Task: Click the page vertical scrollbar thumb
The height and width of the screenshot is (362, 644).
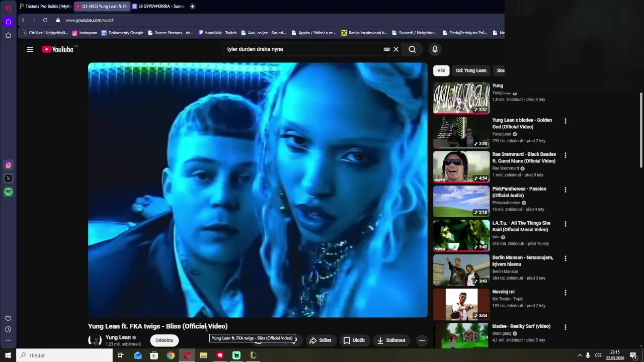Action: click(641, 130)
